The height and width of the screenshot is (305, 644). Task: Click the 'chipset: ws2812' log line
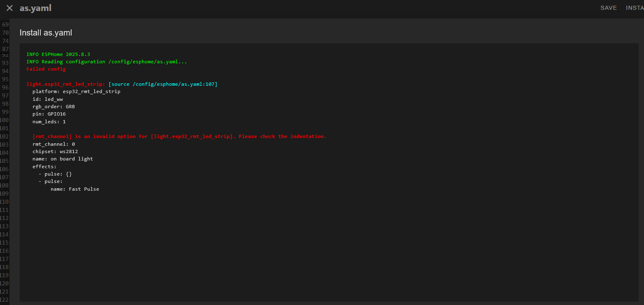(x=55, y=151)
